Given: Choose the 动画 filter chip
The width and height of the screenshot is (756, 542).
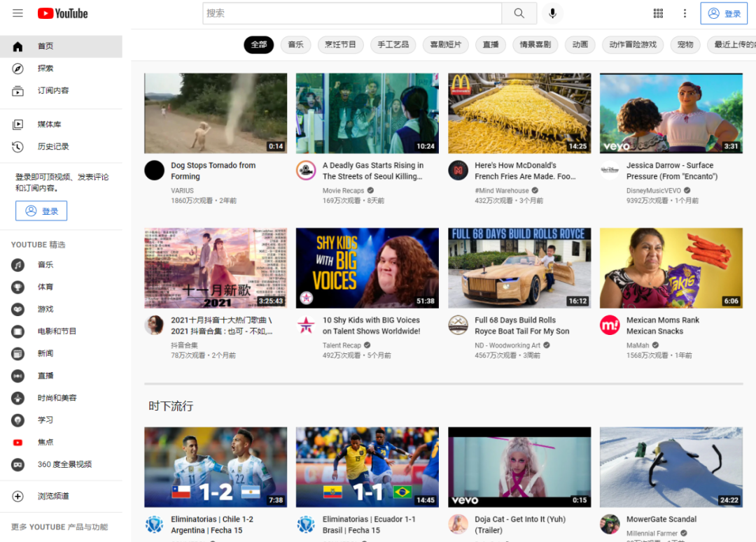Looking at the screenshot, I should pos(580,45).
